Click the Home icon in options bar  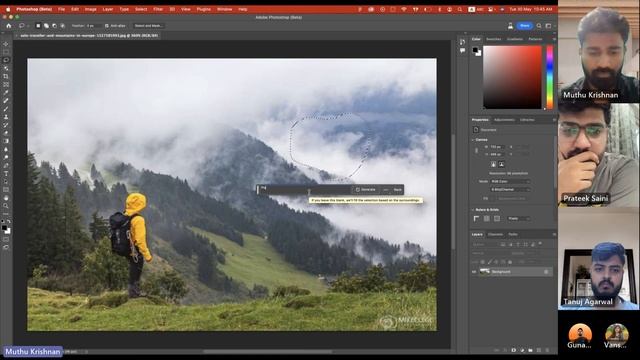(x=9, y=26)
